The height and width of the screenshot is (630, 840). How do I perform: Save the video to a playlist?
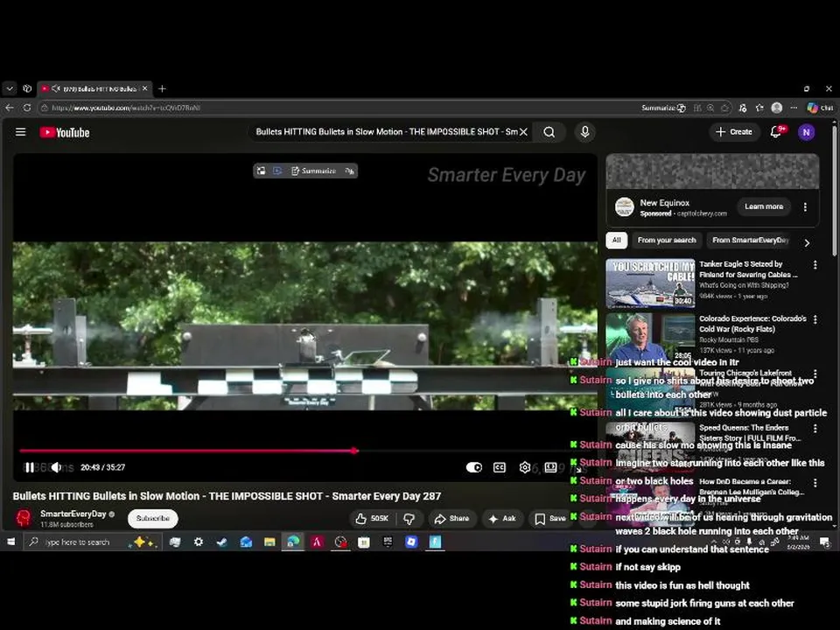coord(550,519)
